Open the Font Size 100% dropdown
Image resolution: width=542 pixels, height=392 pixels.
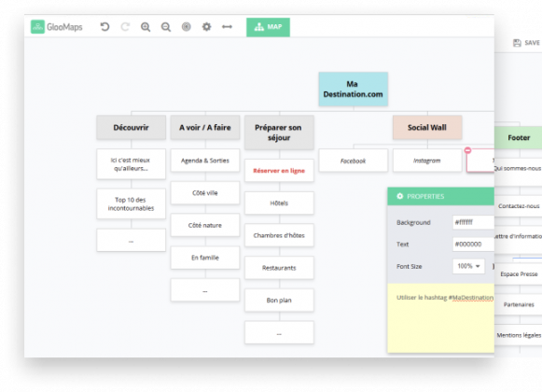(468, 266)
